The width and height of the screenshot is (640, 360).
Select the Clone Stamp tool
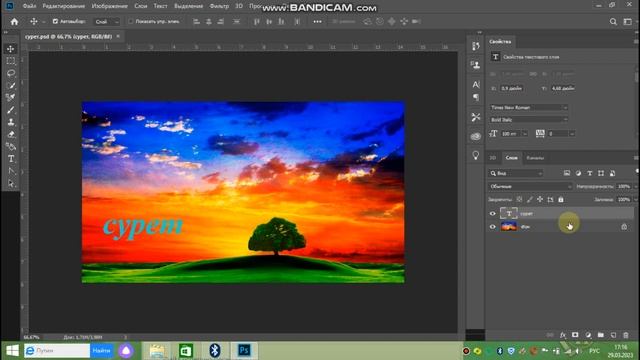point(11,122)
